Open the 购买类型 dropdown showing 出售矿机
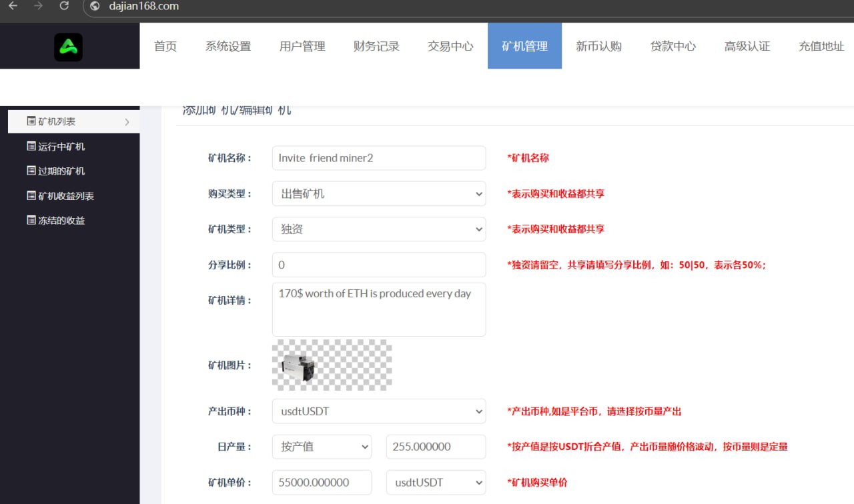854x504 pixels. [379, 194]
